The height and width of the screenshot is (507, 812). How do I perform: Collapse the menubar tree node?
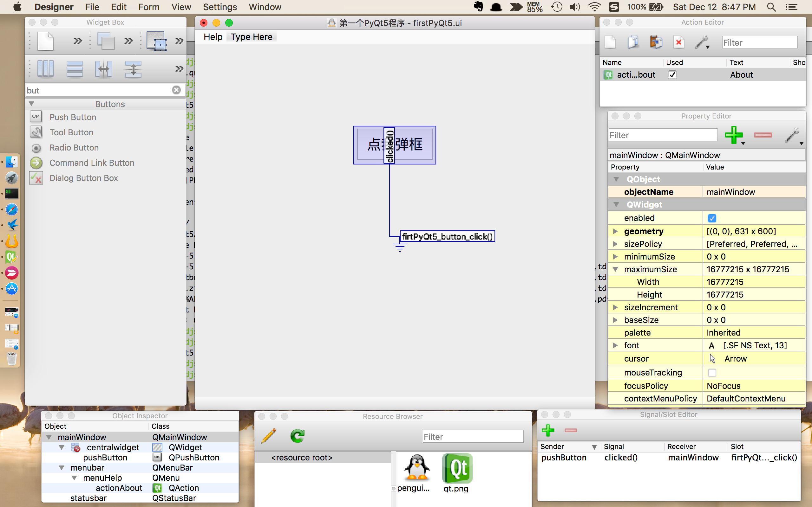pos(62,468)
